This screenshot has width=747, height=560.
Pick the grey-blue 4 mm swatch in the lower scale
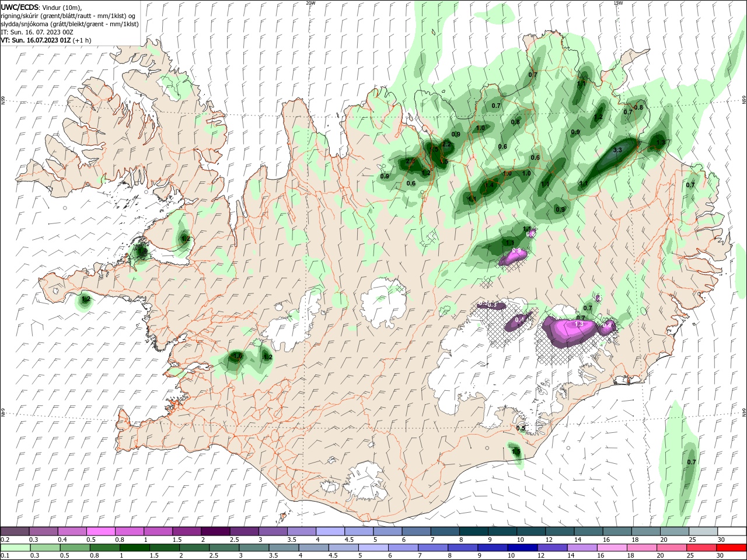313,548
